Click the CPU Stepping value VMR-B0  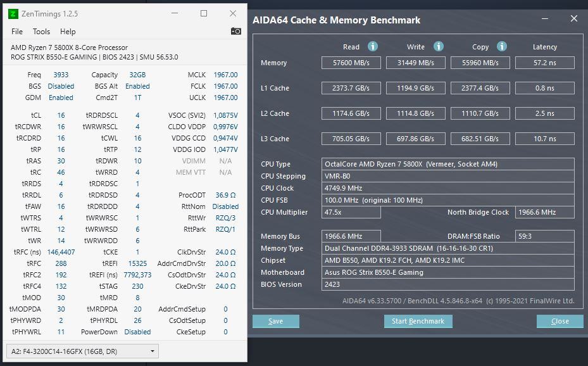(x=447, y=176)
